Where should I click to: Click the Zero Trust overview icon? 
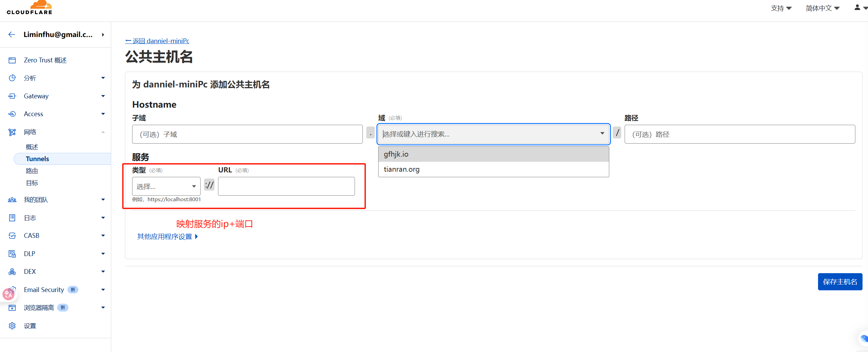(12, 60)
